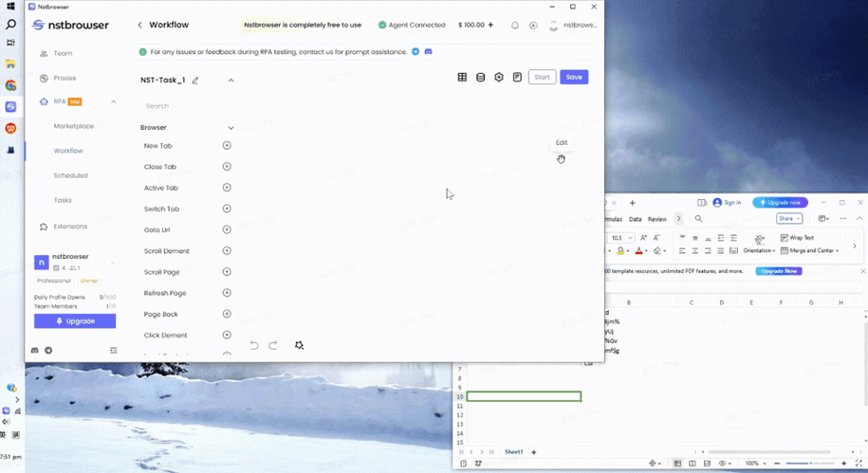The image size is (868, 473).
Task: Open the workflow settings hexagon icon
Action: [x=499, y=78]
